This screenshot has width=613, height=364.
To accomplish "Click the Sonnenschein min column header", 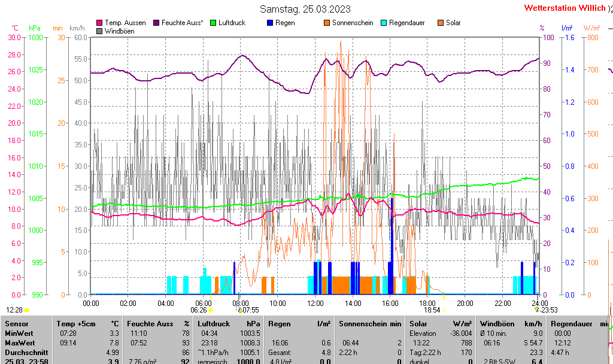I will click(x=370, y=324).
